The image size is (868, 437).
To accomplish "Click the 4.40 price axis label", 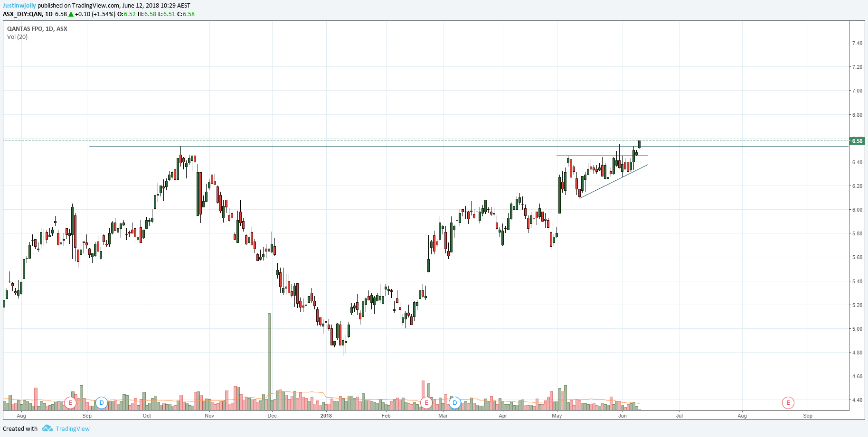I will click(x=857, y=400).
